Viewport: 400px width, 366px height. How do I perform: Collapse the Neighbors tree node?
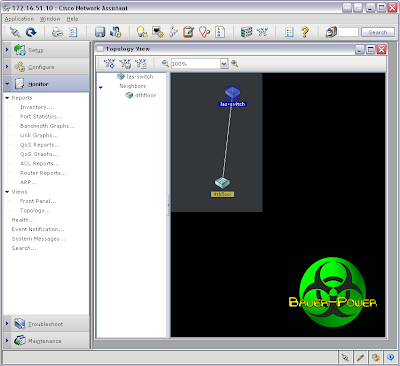[x=101, y=87]
